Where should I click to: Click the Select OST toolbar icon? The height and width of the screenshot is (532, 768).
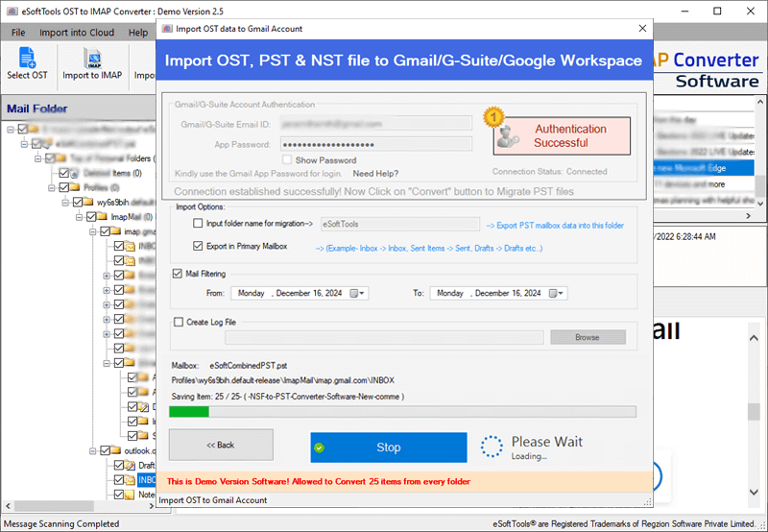pyautogui.click(x=27, y=58)
